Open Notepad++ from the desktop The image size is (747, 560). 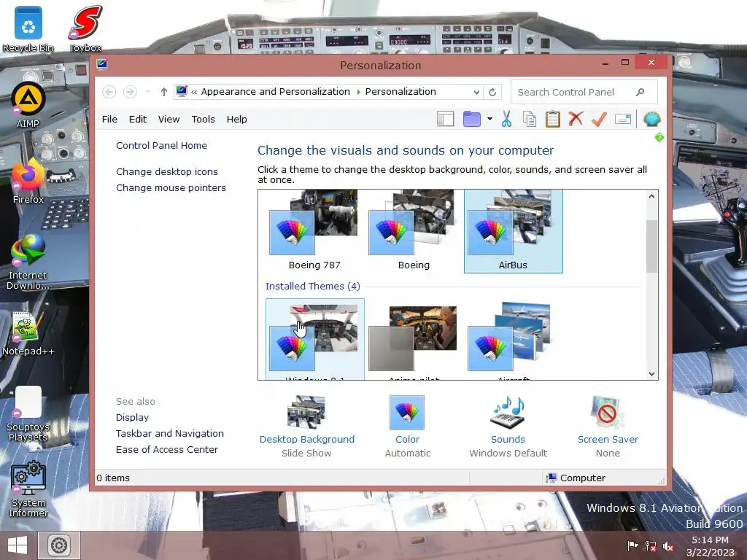28,332
